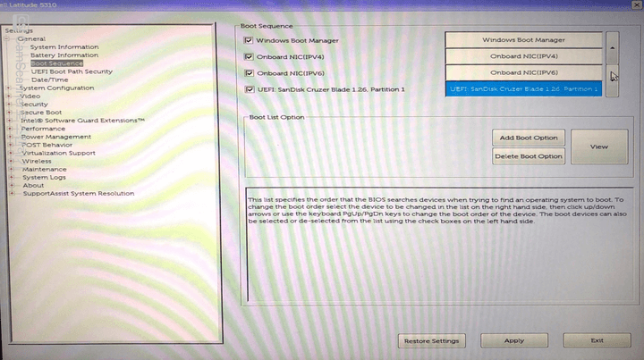Click Restore Settings button

[x=432, y=340]
